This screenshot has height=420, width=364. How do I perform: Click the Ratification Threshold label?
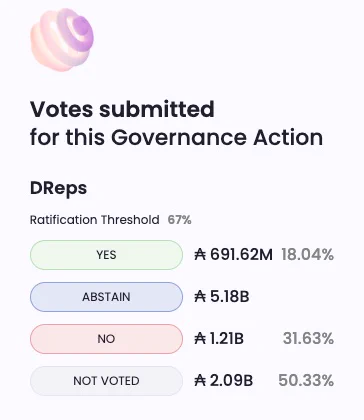pos(95,220)
